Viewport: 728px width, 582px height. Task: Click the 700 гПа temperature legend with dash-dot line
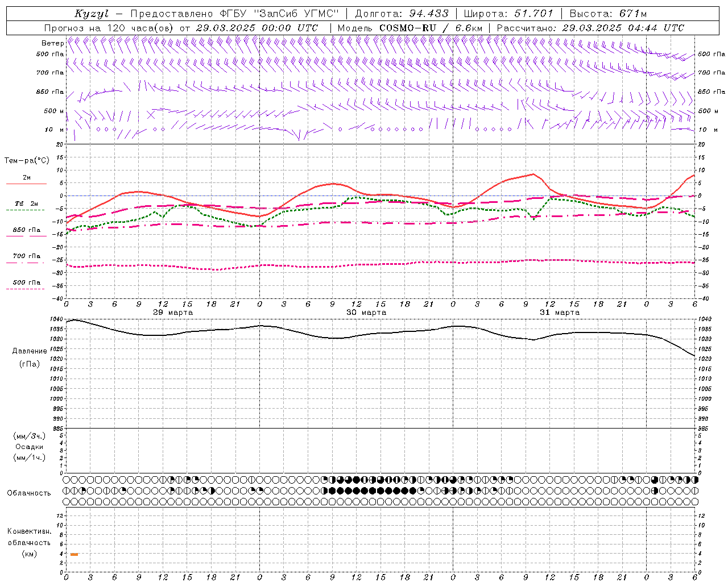(x=27, y=256)
